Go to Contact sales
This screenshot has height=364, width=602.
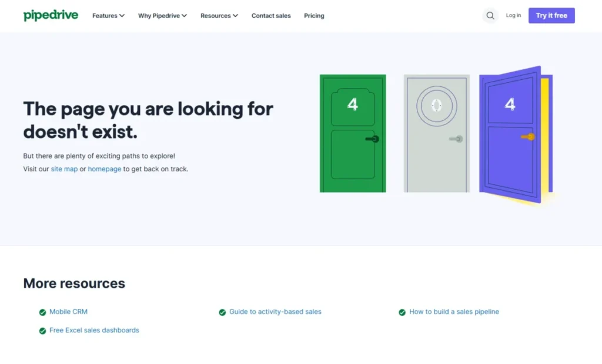click(x=271, y=16)
